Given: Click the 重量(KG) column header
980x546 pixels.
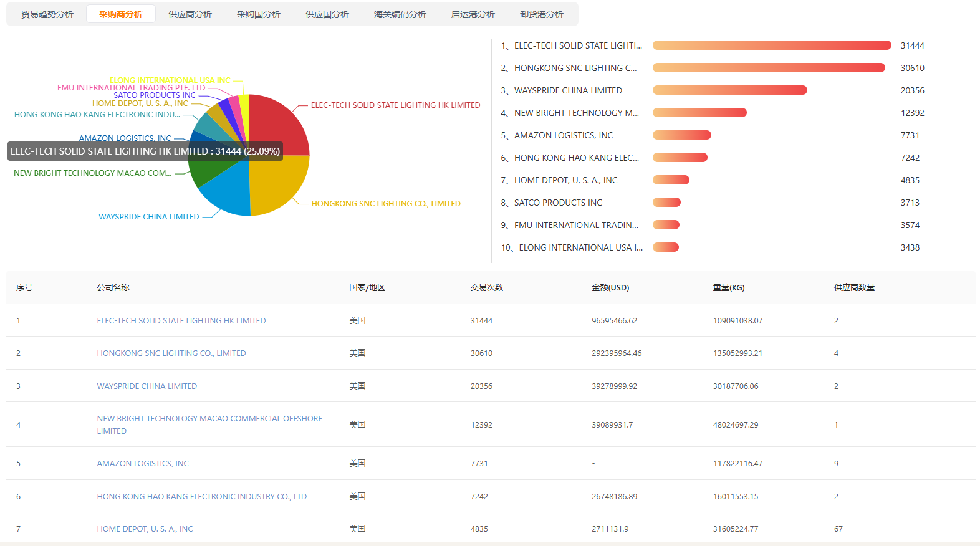Looking at the screenshot, I should point(729,288).
